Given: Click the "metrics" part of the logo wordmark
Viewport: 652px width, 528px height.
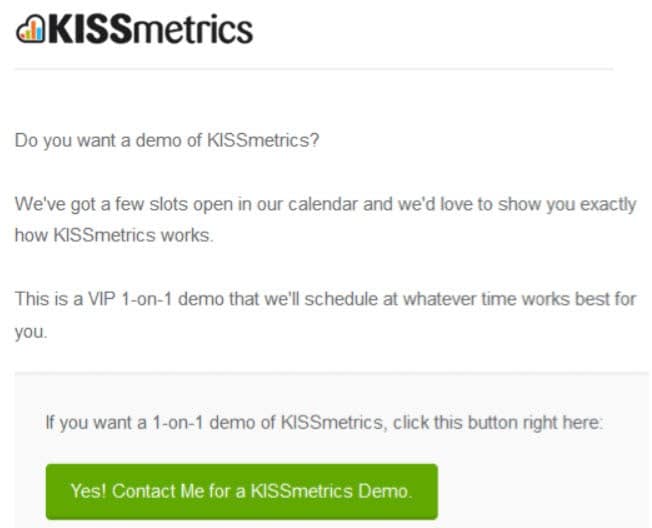Looking at the screenshot, I should (193, 29).
